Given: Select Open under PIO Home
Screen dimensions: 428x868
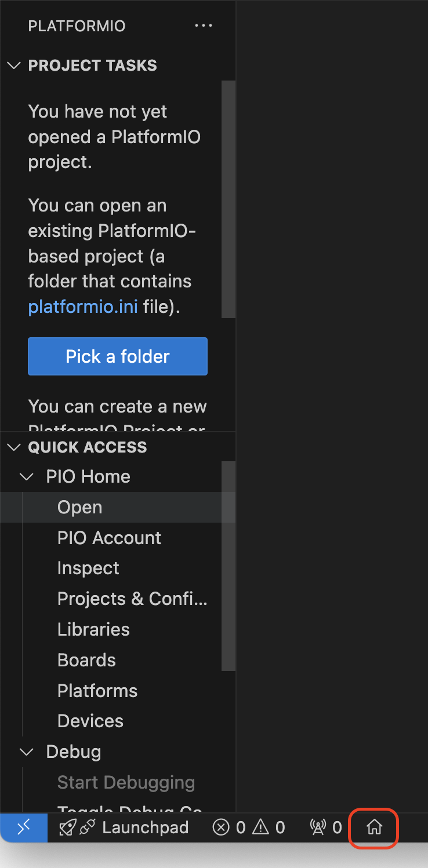Looking at the screenshot, I should [79, 507].
